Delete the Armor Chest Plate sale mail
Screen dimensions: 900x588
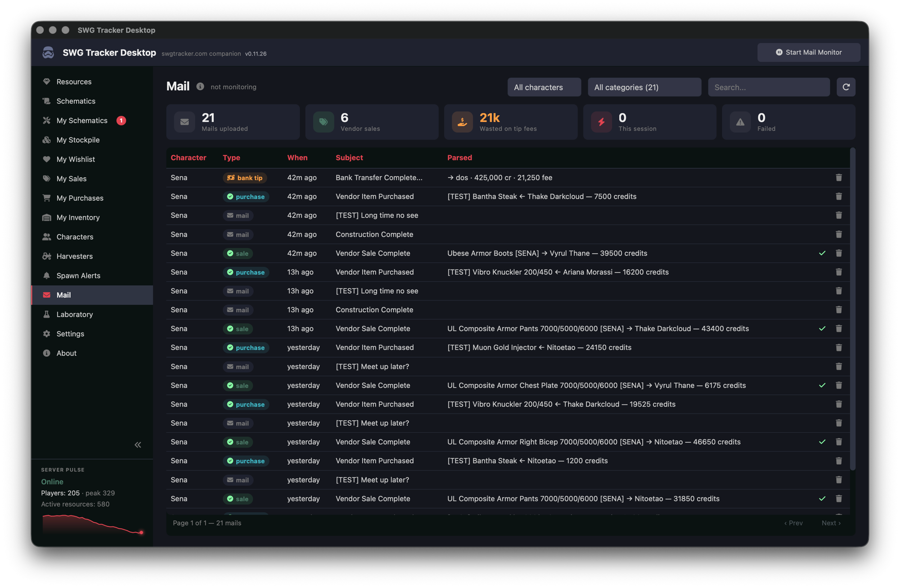coord(839,385)
